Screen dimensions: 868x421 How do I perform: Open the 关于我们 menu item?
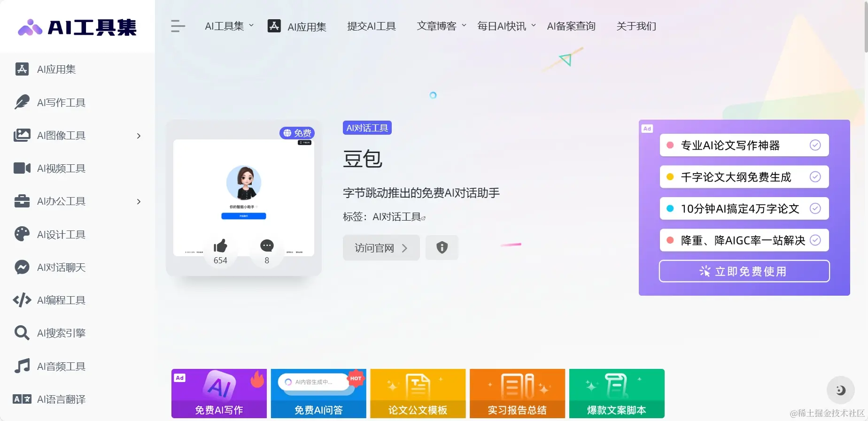coord(636,26)
